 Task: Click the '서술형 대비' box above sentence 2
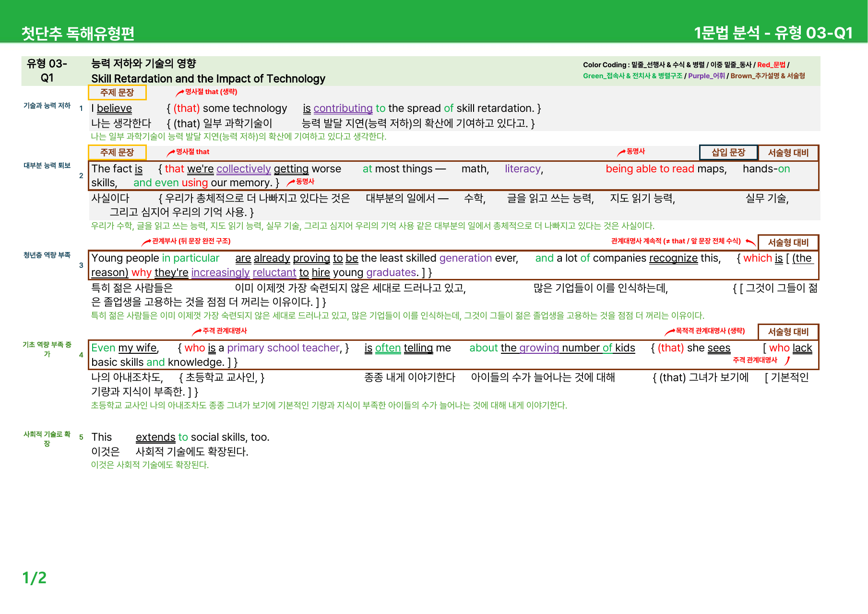click(x=788, y=153)
